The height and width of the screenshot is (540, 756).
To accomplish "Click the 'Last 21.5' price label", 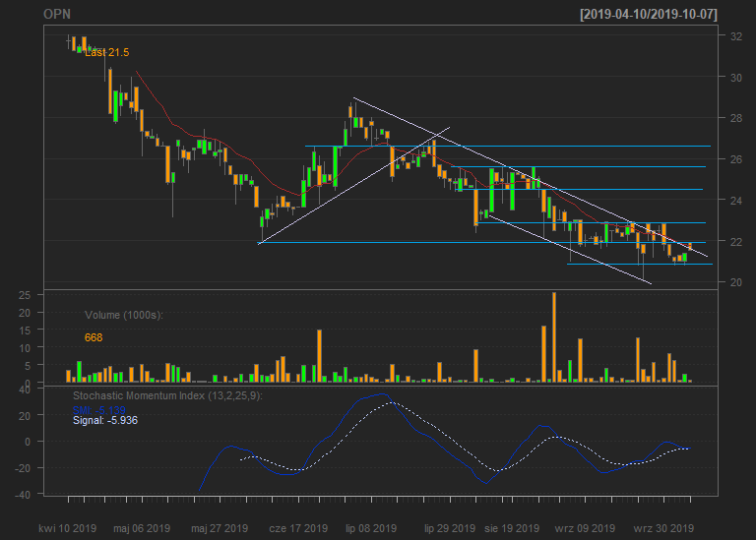I will (106, 52).
